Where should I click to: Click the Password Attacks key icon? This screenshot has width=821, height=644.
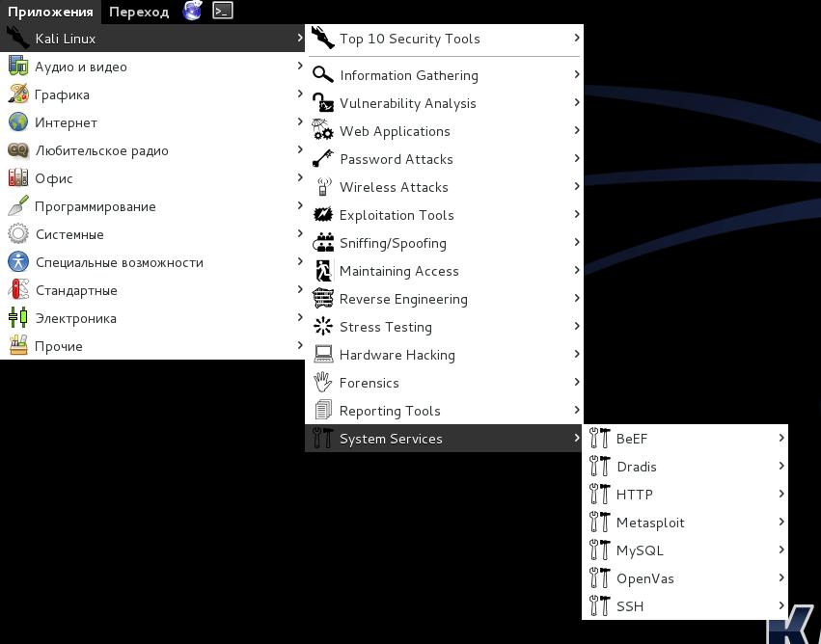tap(323, 158)
